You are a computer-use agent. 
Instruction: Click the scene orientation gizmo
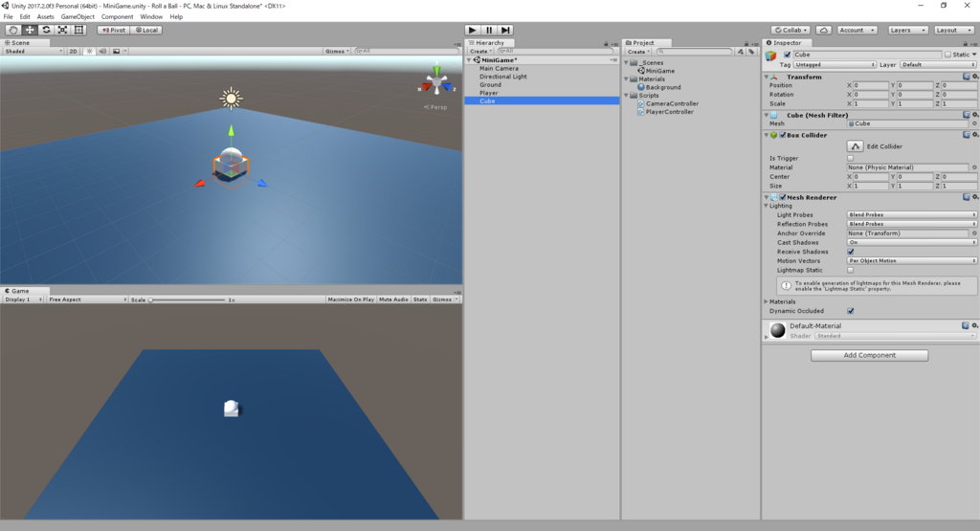click(x=436, y=82)
